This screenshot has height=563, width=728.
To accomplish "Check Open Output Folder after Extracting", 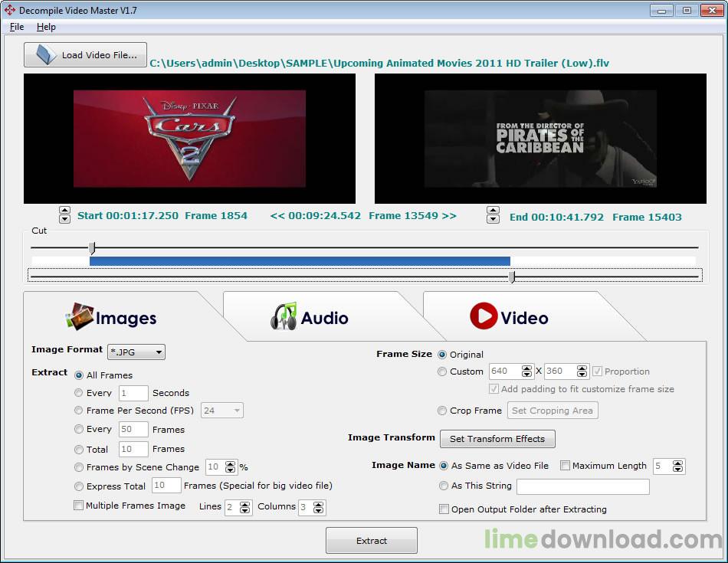I will pos(444,509).
